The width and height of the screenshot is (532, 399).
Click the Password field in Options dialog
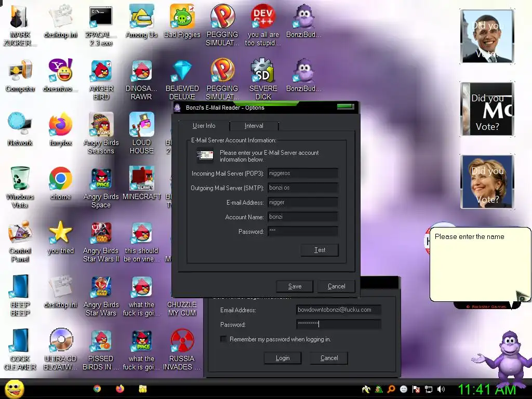(x=303, y=231)
